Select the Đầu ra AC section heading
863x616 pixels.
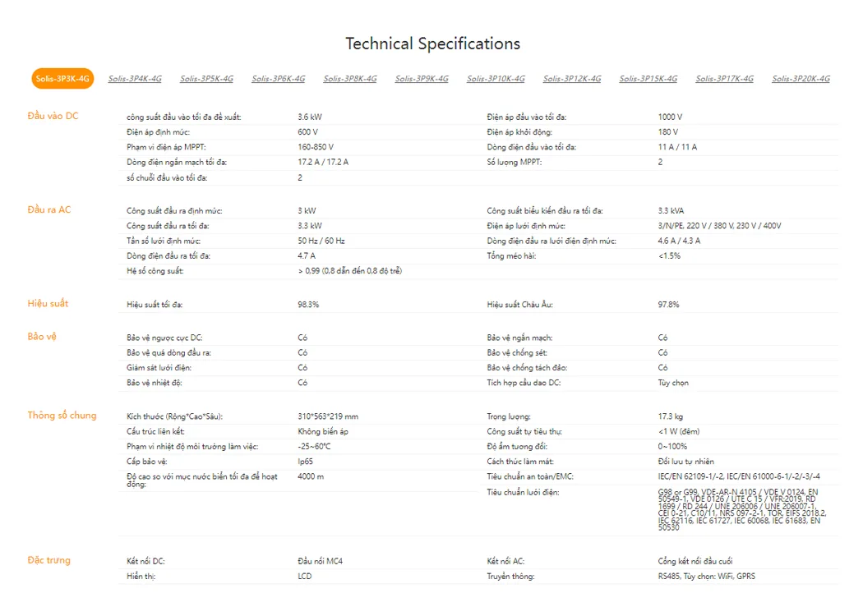pos(49,209)
